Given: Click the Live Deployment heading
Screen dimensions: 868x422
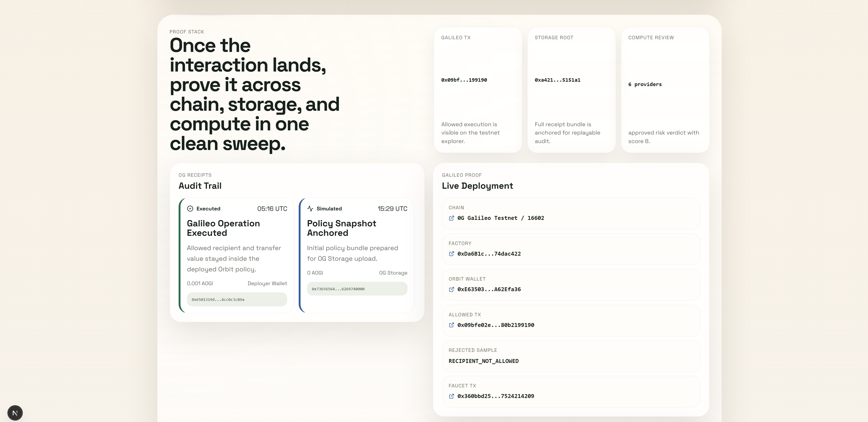Looking at the screenshot, I should coord(478,186).
